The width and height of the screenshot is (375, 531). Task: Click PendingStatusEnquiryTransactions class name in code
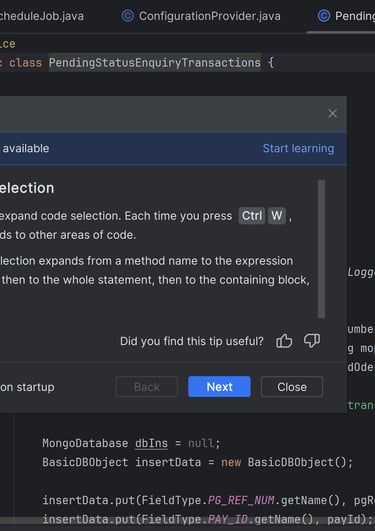point(155,63)
